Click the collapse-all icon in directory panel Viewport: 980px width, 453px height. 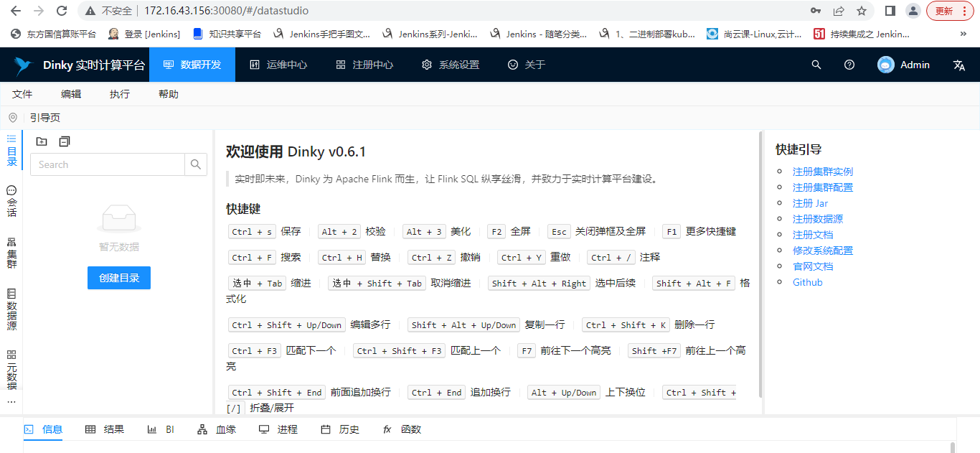[65, 141]
